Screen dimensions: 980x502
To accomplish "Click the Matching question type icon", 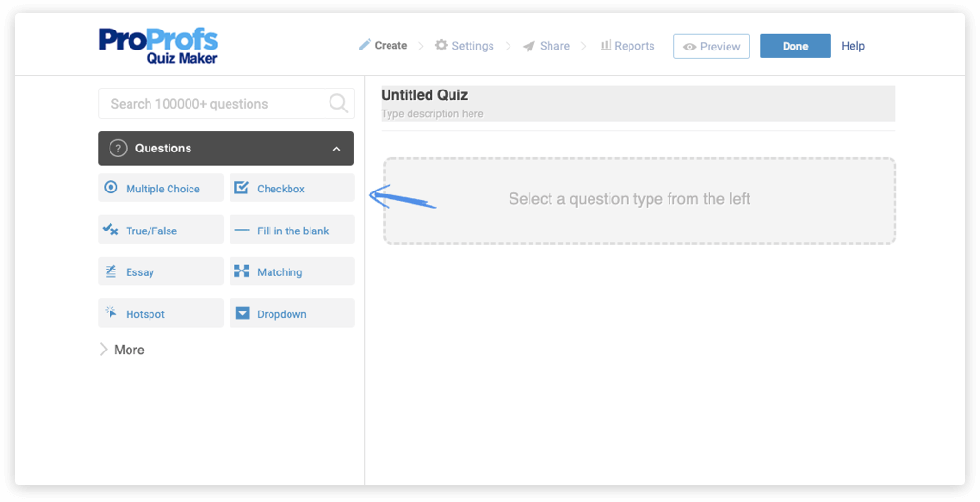I will tap(242, 271).
